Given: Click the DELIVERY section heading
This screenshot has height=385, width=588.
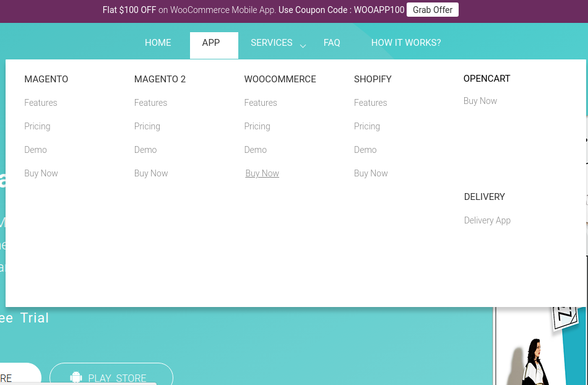Looking at the screenshot, I should coord(485,197).
